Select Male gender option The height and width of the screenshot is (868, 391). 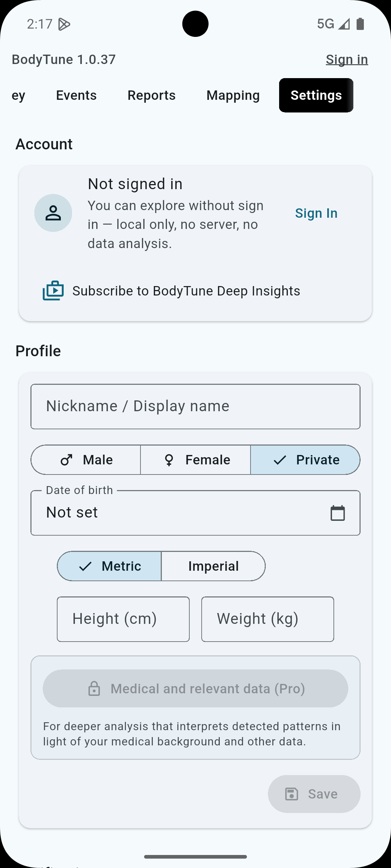pos(86,460)
